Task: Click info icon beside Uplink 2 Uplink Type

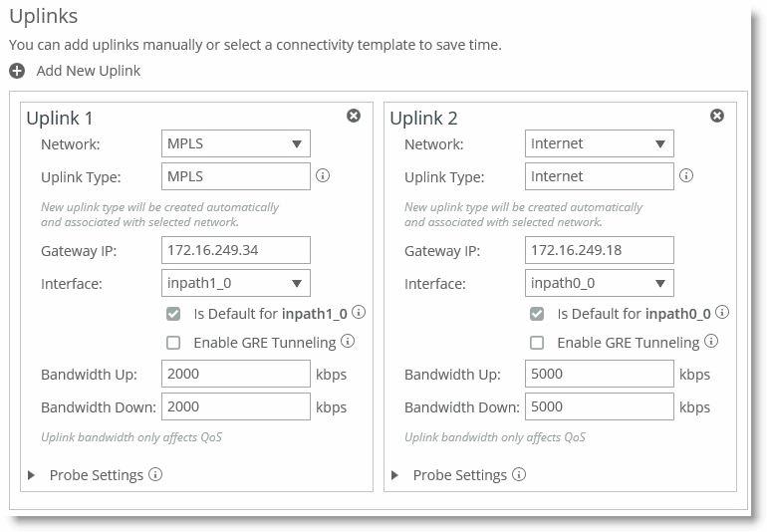Action: click(686, 176)
